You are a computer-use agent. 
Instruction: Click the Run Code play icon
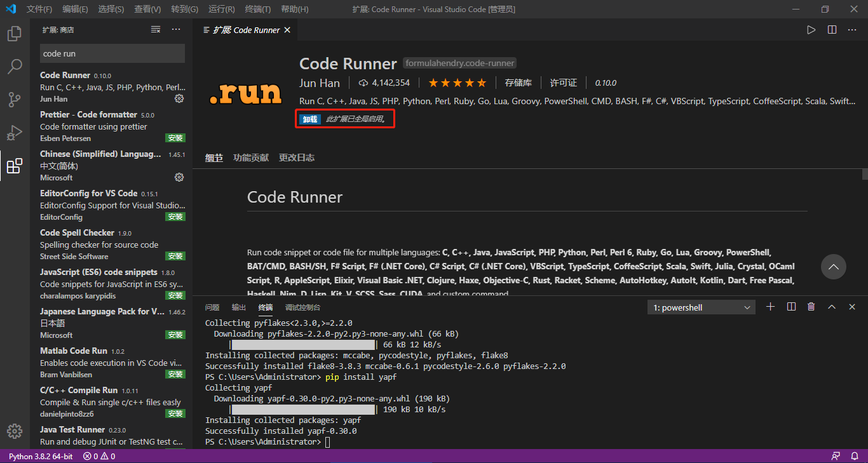811,30
